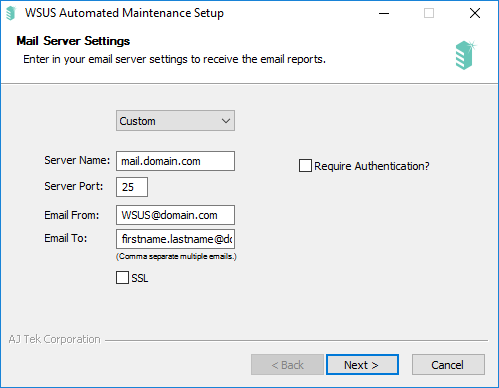Click the Server Port field showing 25
The width and height of the screenshot is (499, 388).
(132, 187)
